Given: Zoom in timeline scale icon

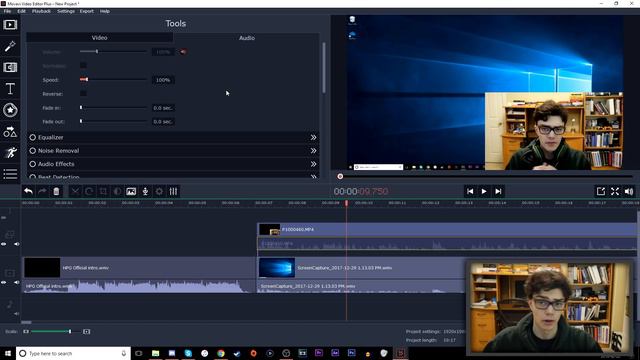Looking at the screenshot, I should point(87,331).
